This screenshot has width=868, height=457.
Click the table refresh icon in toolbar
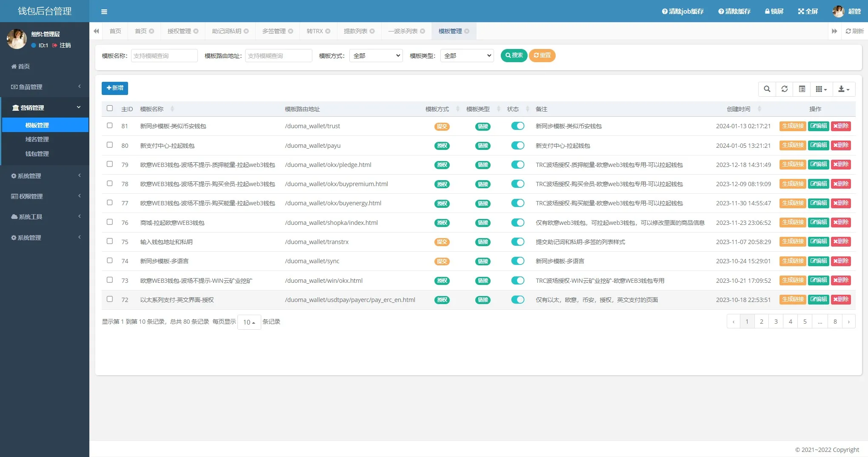[784, 89]
